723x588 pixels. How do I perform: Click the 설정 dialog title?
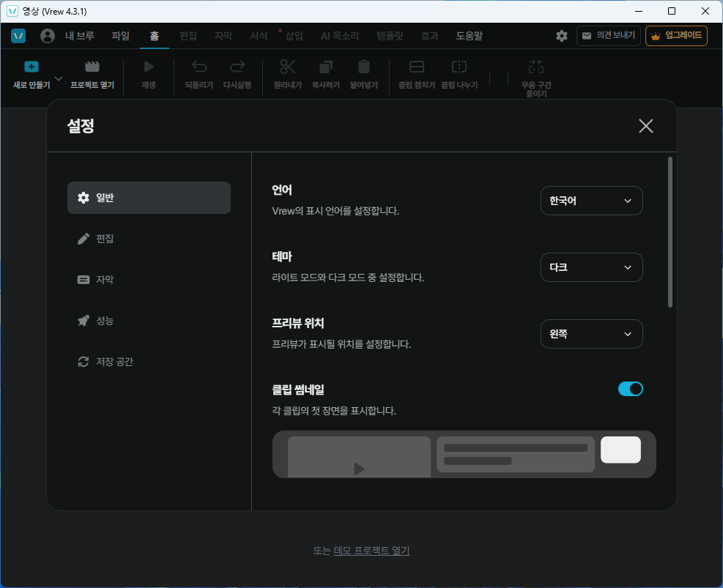(81, 125)
